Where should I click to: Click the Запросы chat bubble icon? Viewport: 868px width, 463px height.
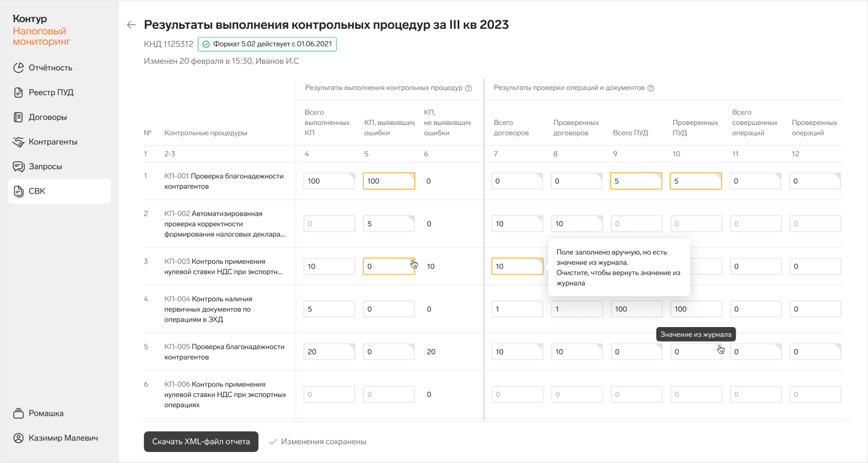[x=18, y=167]
